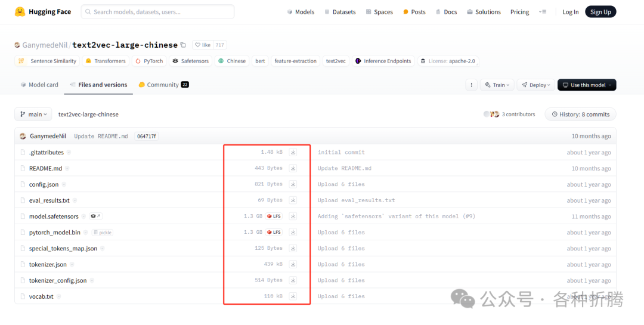
Task: Open the tokenizer.json file
Action: coord(48,265)
